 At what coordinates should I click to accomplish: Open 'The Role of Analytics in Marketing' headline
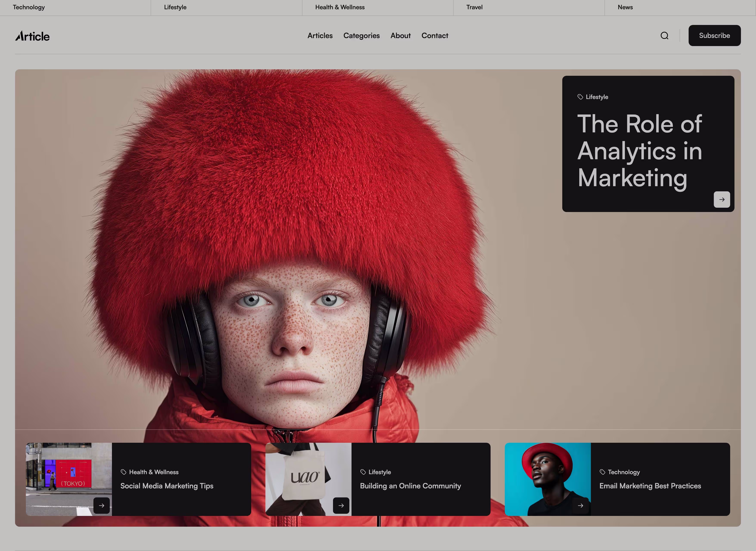639,151
